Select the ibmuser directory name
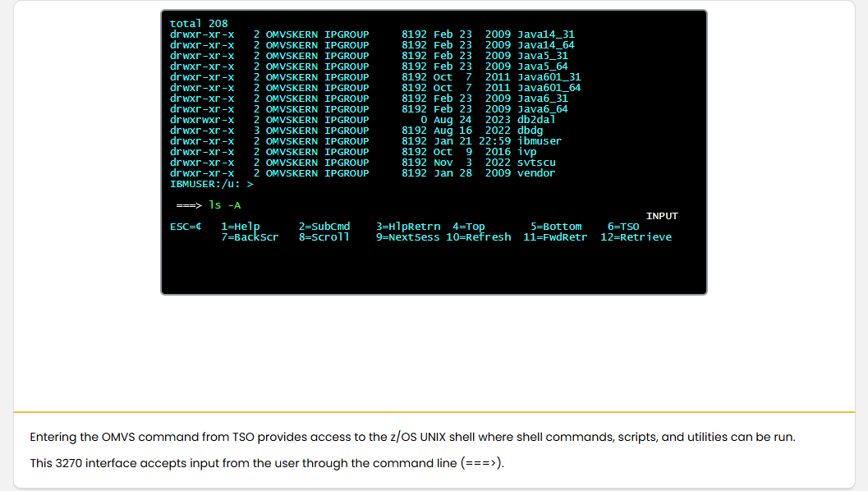 tap(540, 141)
